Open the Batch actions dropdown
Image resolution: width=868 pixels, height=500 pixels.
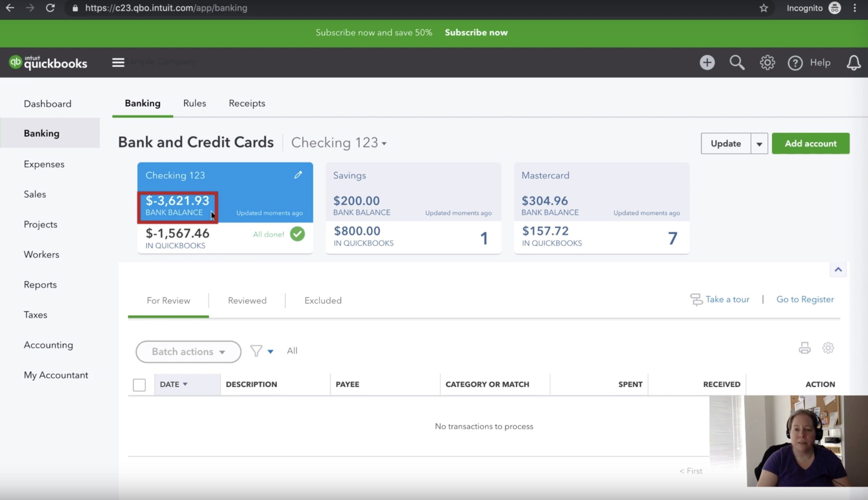pos(189,352)
